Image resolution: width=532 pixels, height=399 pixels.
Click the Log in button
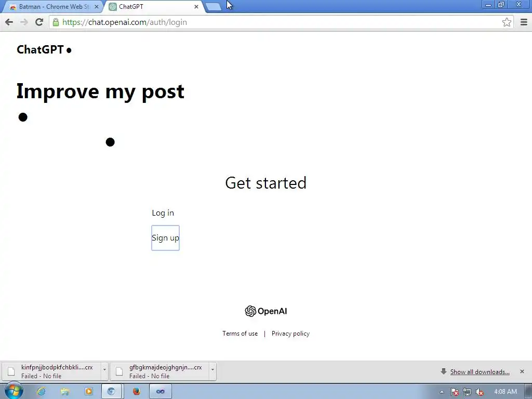click(163, 212)
